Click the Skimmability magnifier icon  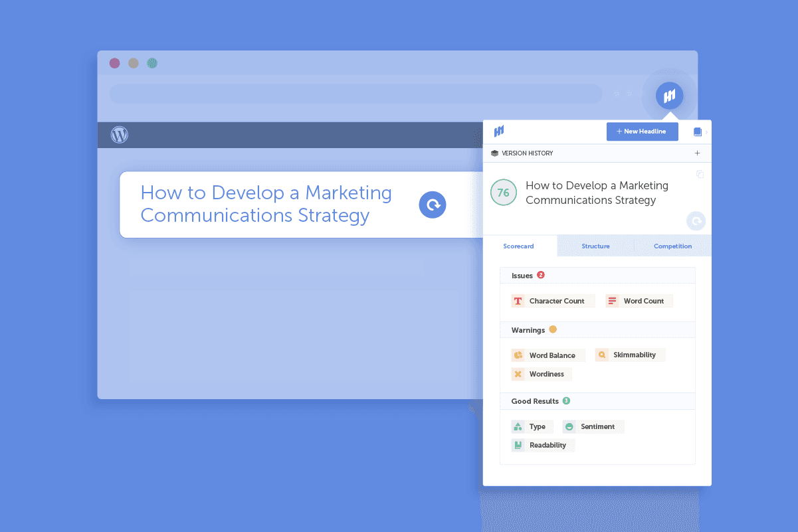point(601,355)
